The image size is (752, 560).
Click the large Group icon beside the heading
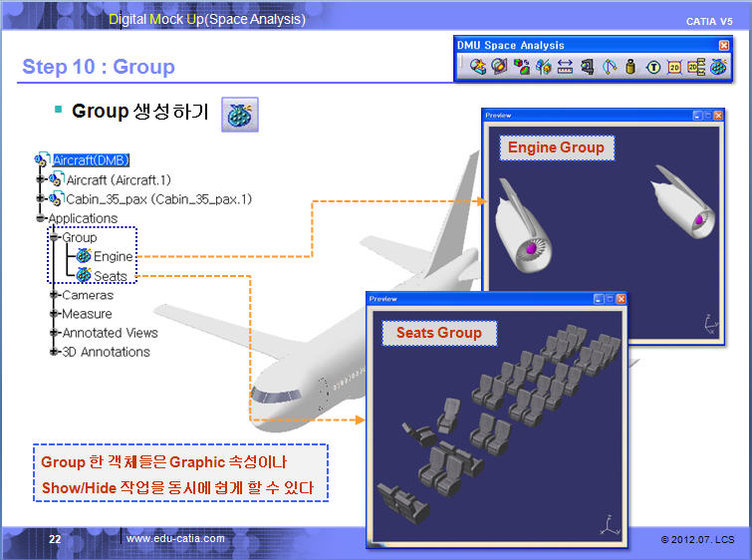239,114
